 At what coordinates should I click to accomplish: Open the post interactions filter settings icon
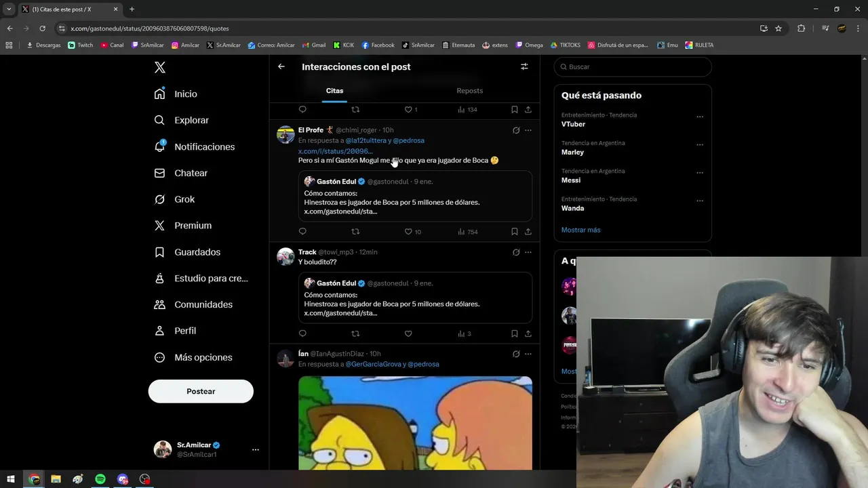(x=524, y=66)
